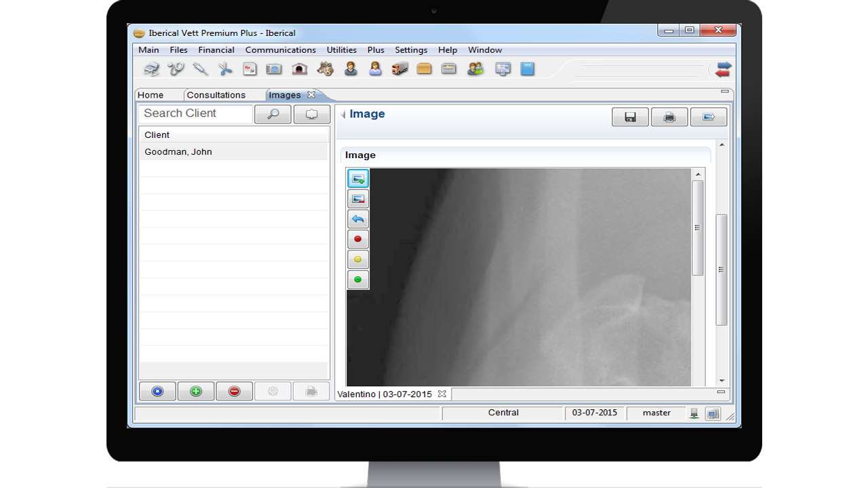Collapse the Image section header triangle
Viewport: 868px width, 488px height.
(x=343, y=115)
